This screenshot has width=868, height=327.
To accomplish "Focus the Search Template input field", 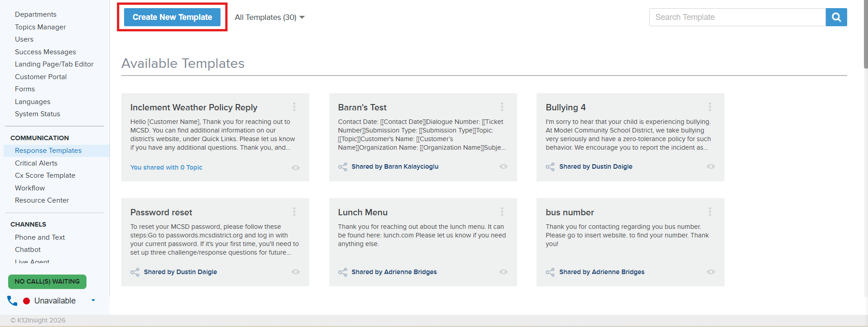I will pos(737,17).
